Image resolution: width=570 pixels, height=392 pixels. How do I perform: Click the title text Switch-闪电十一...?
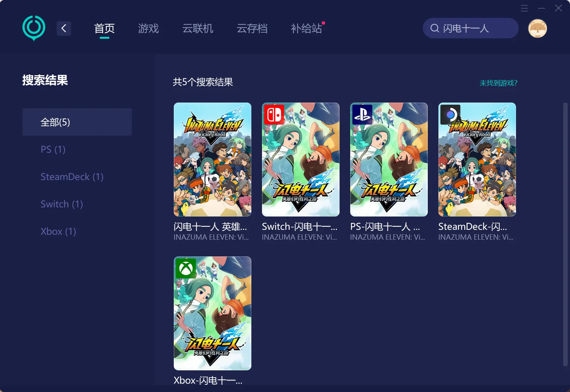(x=300, y=227)
